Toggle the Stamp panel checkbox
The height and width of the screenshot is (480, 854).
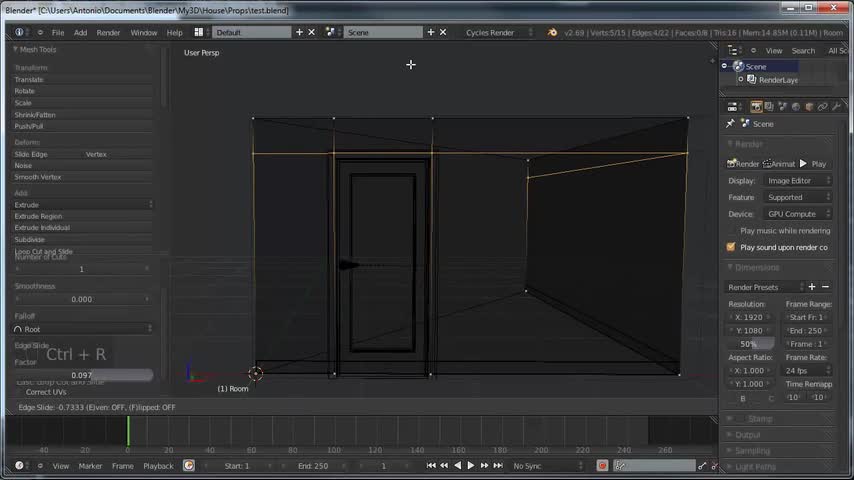point(740,419)
